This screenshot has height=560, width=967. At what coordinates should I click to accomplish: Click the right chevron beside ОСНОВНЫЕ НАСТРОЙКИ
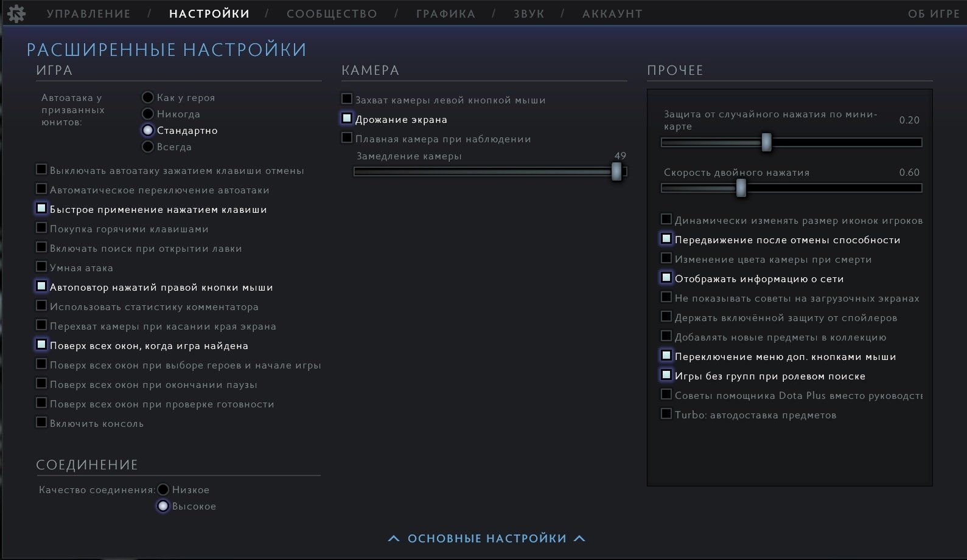point(579,538)
